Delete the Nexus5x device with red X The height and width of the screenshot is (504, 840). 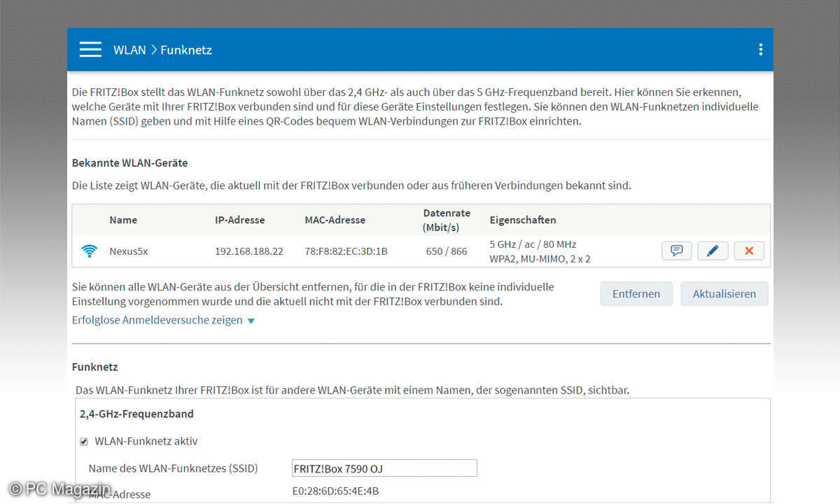pos(749,251)
